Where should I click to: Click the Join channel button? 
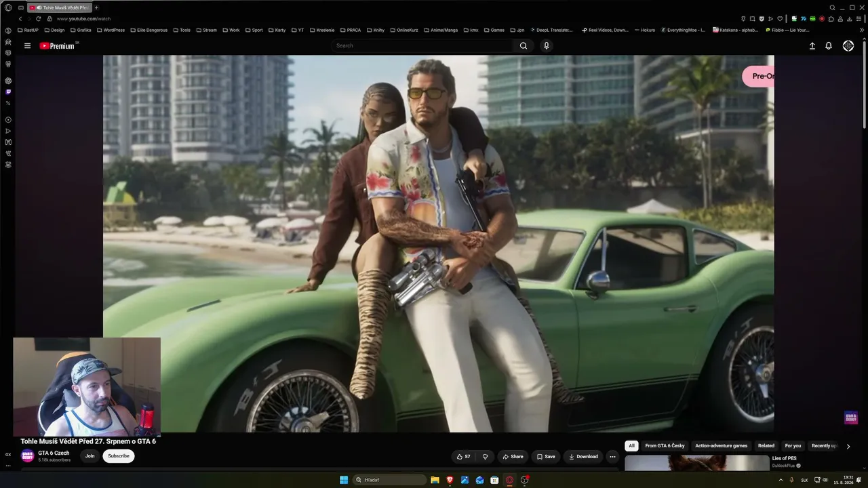pos(90,456)
